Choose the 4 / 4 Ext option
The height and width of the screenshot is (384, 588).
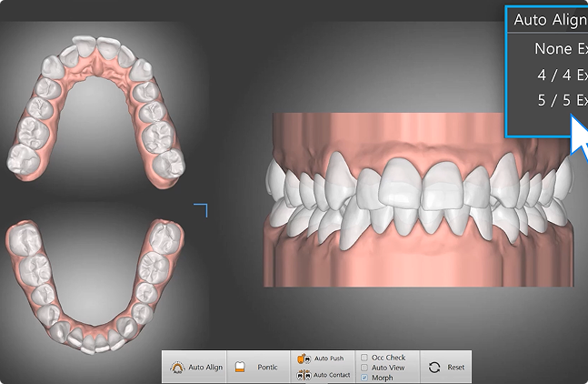coord(562,76)
